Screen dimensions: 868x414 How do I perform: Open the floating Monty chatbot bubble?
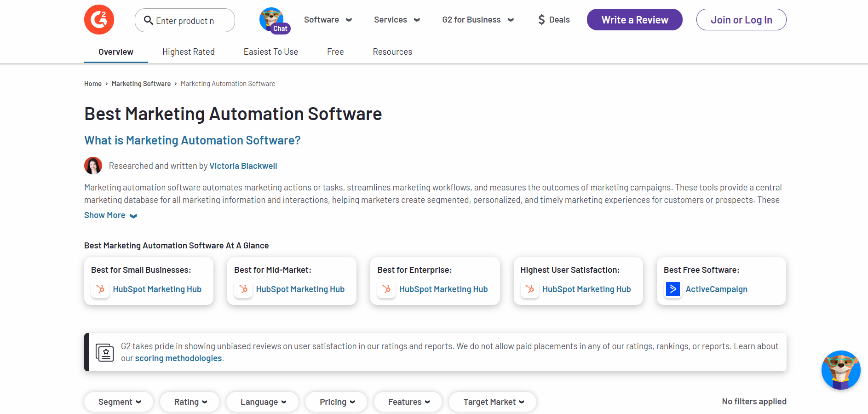(x=841, y=370)
